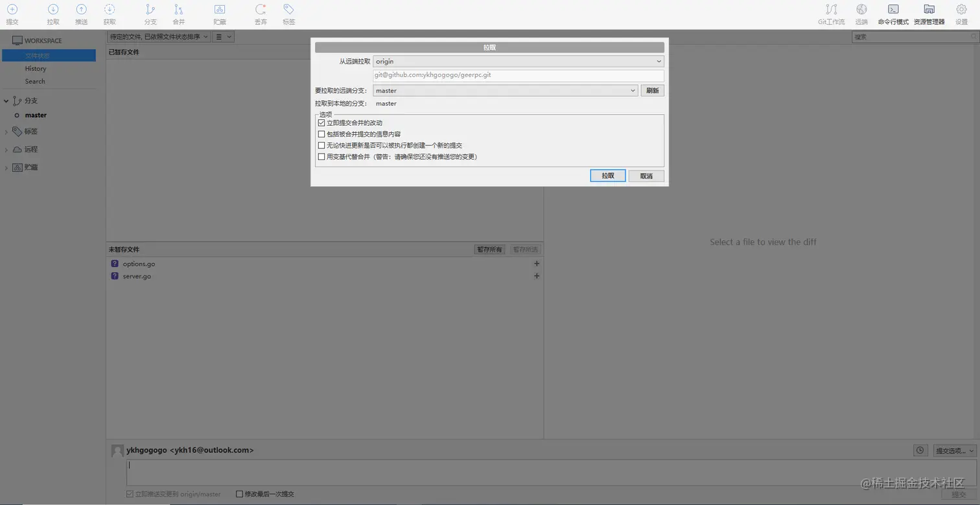Select the options.go file row
The height and width of the screenshot is (505, 980).
[x=325, y=264]
